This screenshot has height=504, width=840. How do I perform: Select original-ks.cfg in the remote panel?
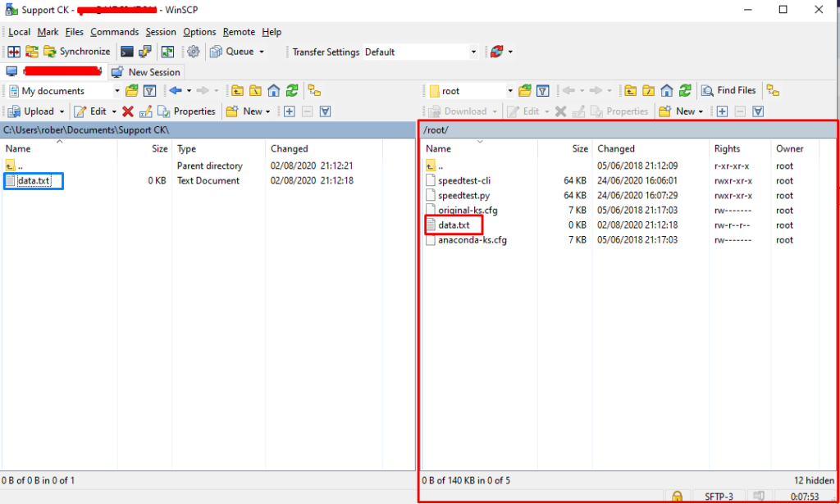[x=468, y=211]
